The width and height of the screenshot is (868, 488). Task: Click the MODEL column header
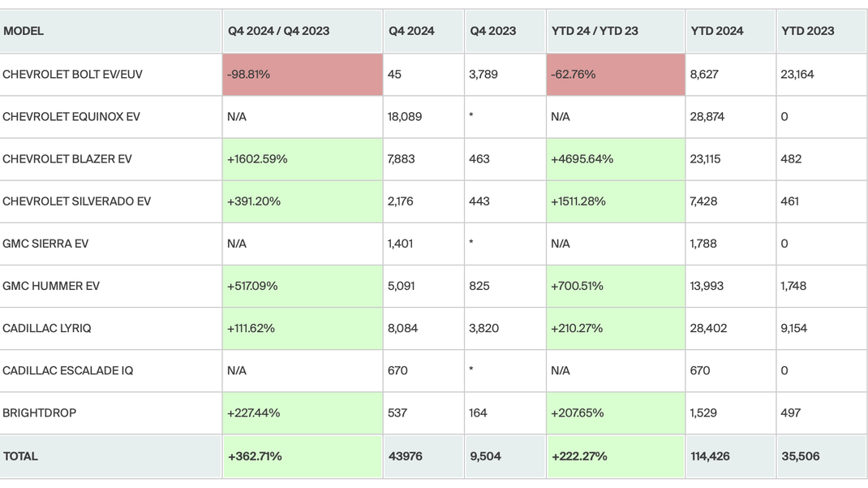click(24, 32)
